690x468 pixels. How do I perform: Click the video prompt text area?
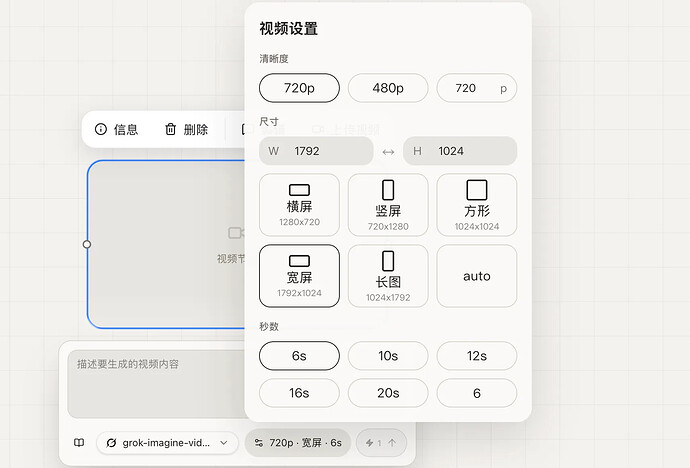[156, 384]
